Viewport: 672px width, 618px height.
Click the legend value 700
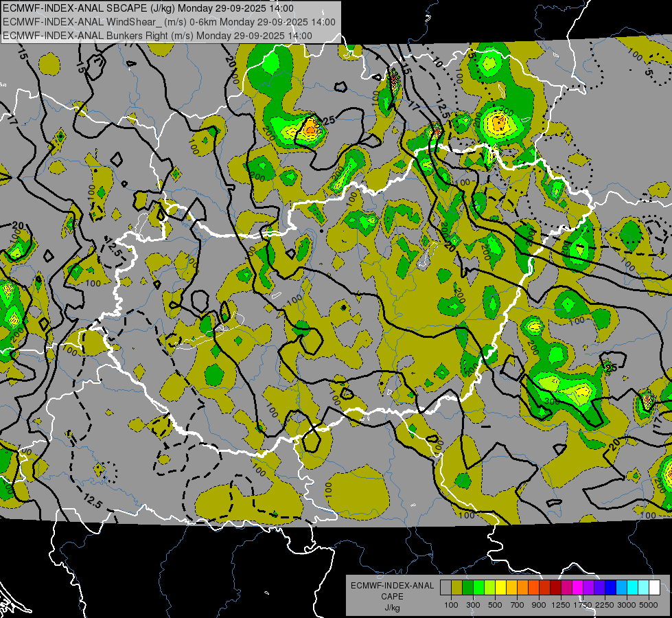click(x=518, y=605)
